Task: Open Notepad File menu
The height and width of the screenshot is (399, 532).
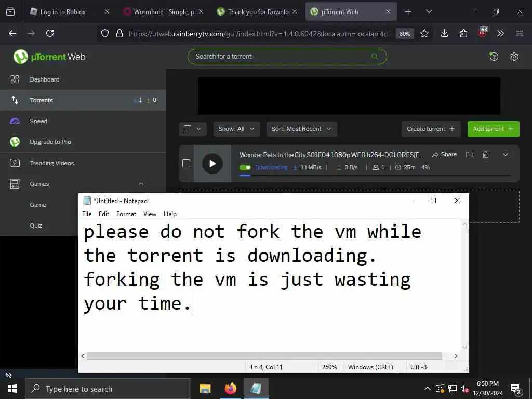Action: (87, 214)
